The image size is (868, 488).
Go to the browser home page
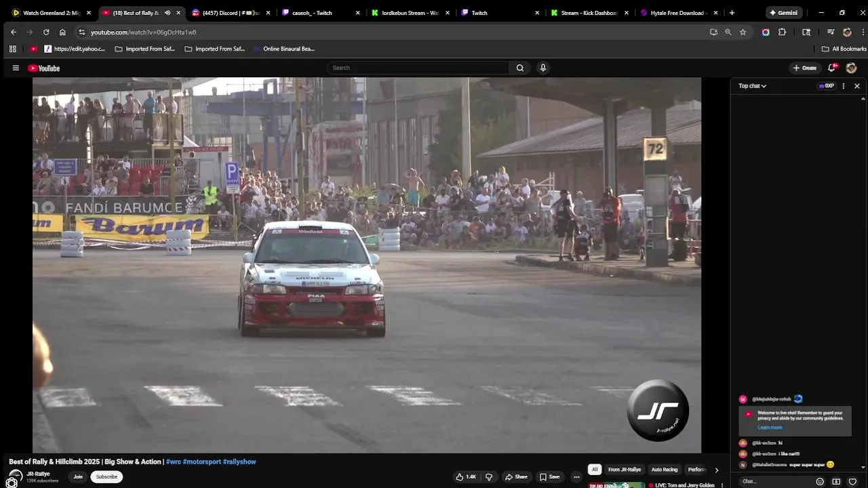tap(62, 32)
